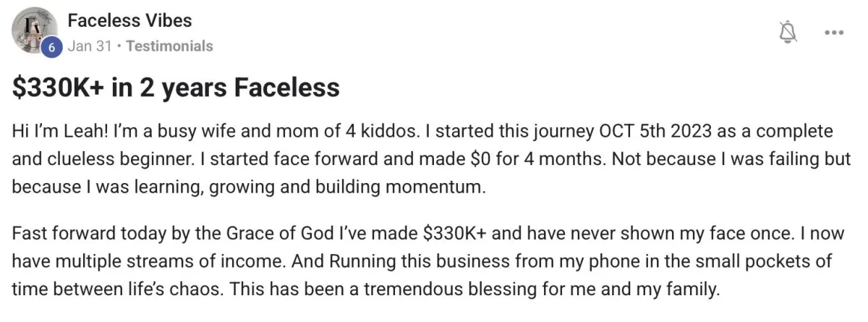Open the Faceless Vibes author name

point(129,20)
